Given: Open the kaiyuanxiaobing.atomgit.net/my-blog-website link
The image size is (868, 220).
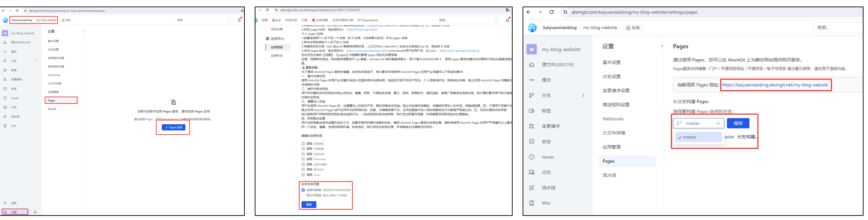Looking at the screenshot, I should [x=774, y=85].
